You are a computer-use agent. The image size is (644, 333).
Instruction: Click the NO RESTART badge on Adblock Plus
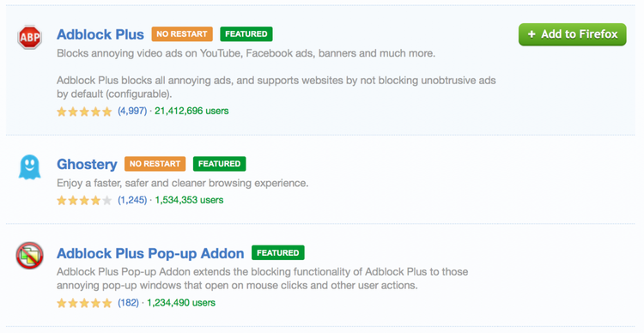182,34
